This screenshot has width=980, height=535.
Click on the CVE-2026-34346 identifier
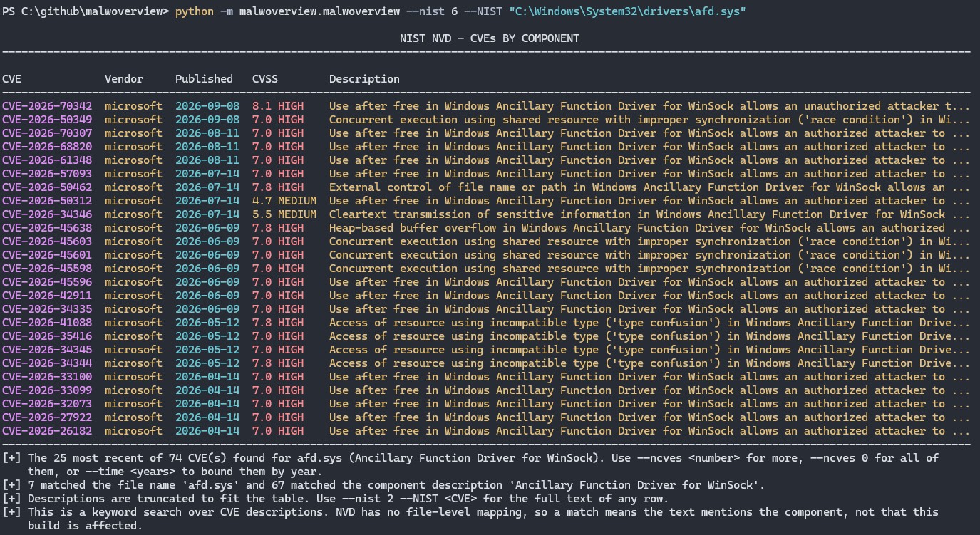47,214
